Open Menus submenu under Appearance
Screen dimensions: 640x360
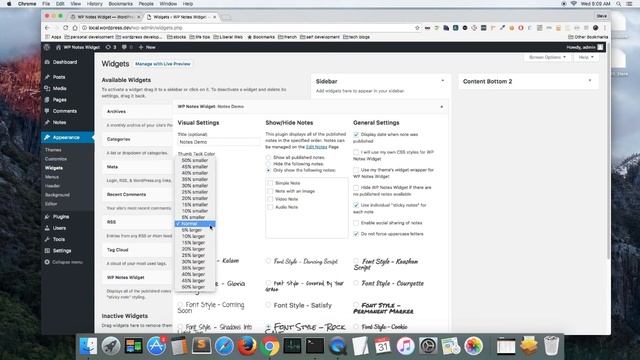(52, 177)
